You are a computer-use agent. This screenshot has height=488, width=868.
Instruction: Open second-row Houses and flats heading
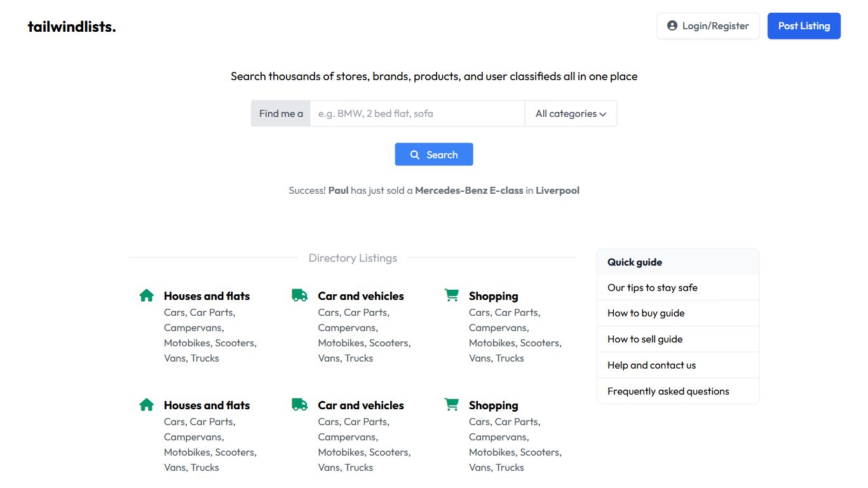pyautogui.click(x=207, y=405)
